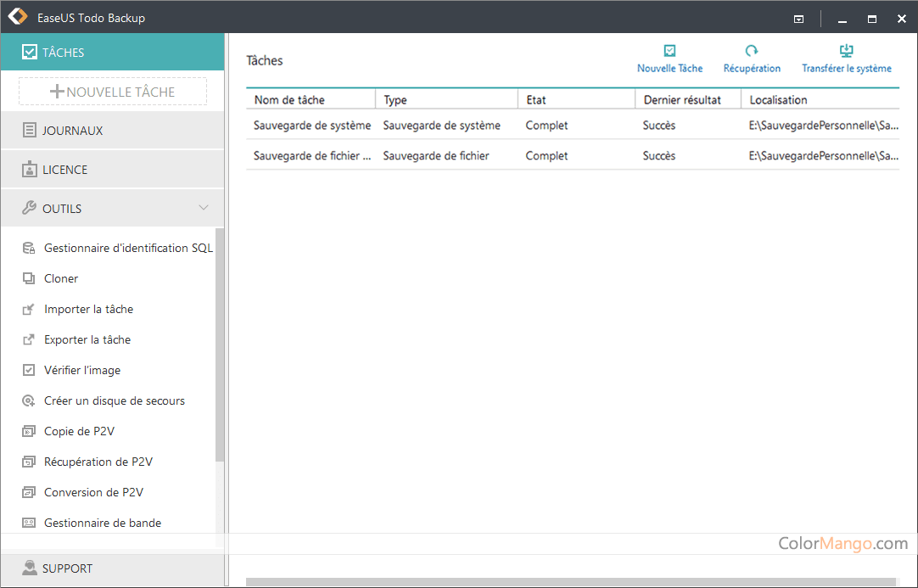The height and width of the screenshot is (588, 918).
Task: Sort by Dernier résultat column header
Action: (689, 99)
